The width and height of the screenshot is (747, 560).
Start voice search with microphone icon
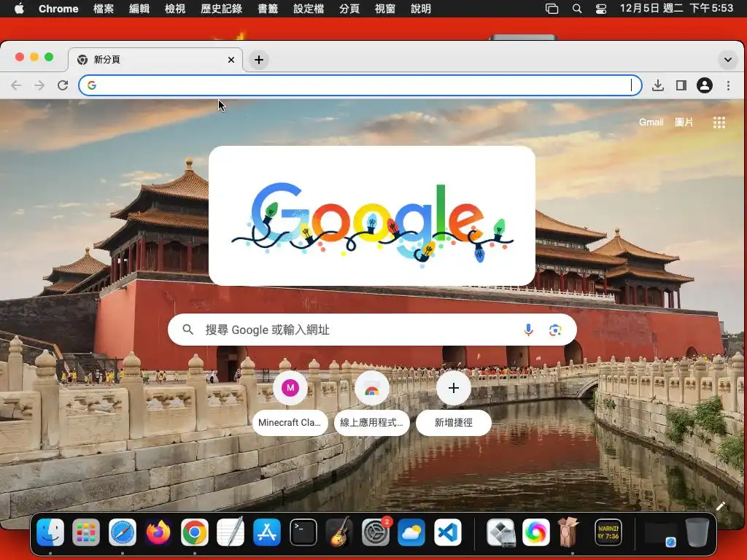pos(528,330)
